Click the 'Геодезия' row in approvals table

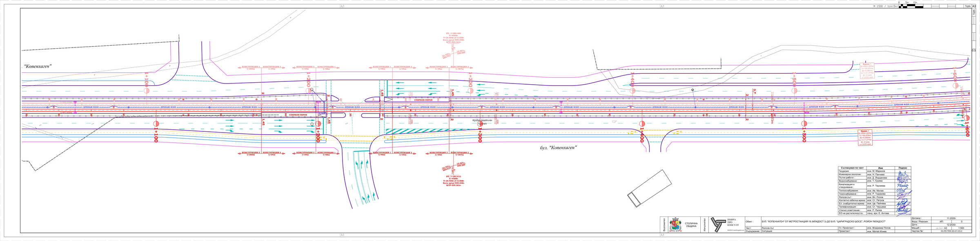pos(875,171)
